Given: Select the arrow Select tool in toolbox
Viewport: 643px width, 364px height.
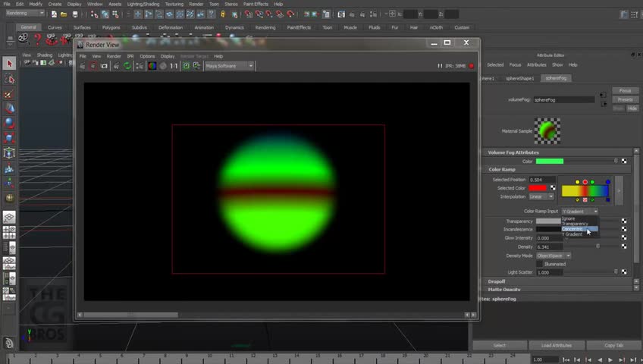Looking at the screenshot, I should [x=9, y=64].
